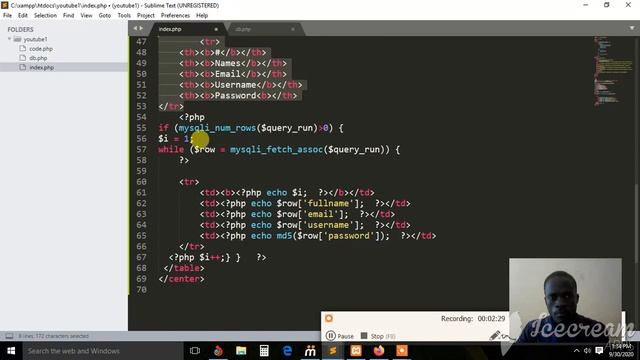Stop the Icecream screen recording

pos(378,336)
